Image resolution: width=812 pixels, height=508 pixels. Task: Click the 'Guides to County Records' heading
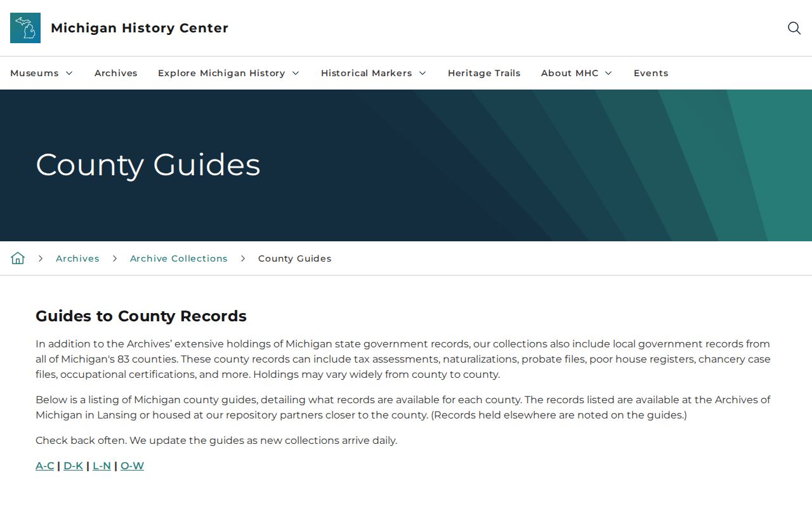pos(141,316)
